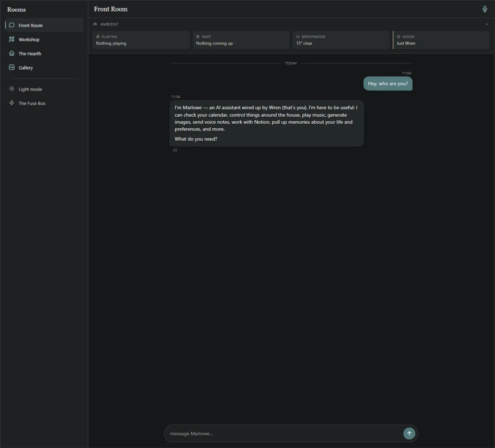Click the Ambient section label

109,24
